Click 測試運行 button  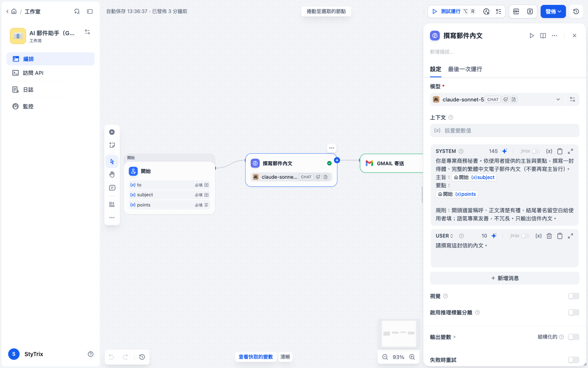pos(453,11)
